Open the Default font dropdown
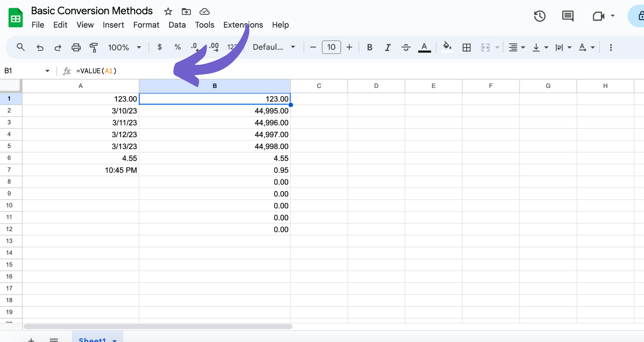The image size is (644, 342). pyautogui.click(x=274, y=47)
